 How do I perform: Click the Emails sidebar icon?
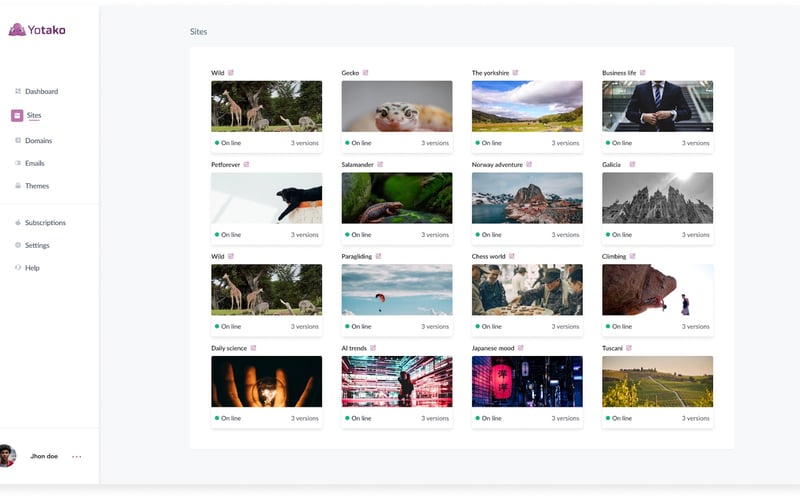pos(18,163)
